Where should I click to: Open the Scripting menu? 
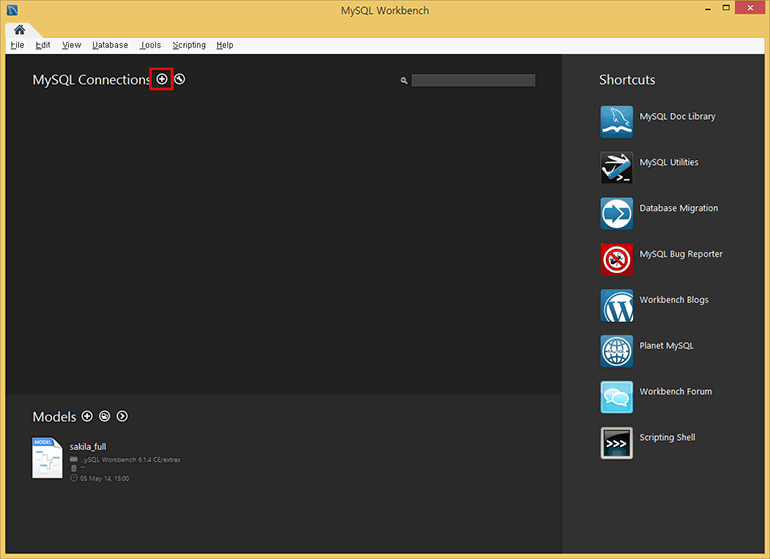click(189, 45)
